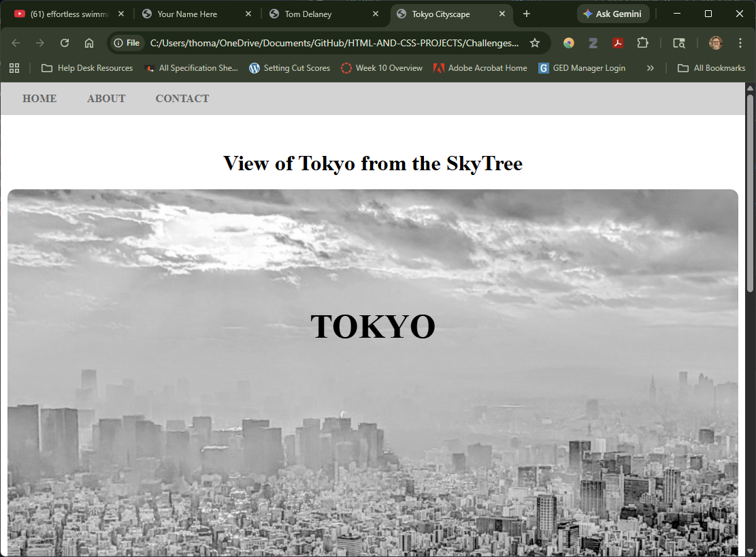Open the Adobe Acrobat extension

coord(617,42)
